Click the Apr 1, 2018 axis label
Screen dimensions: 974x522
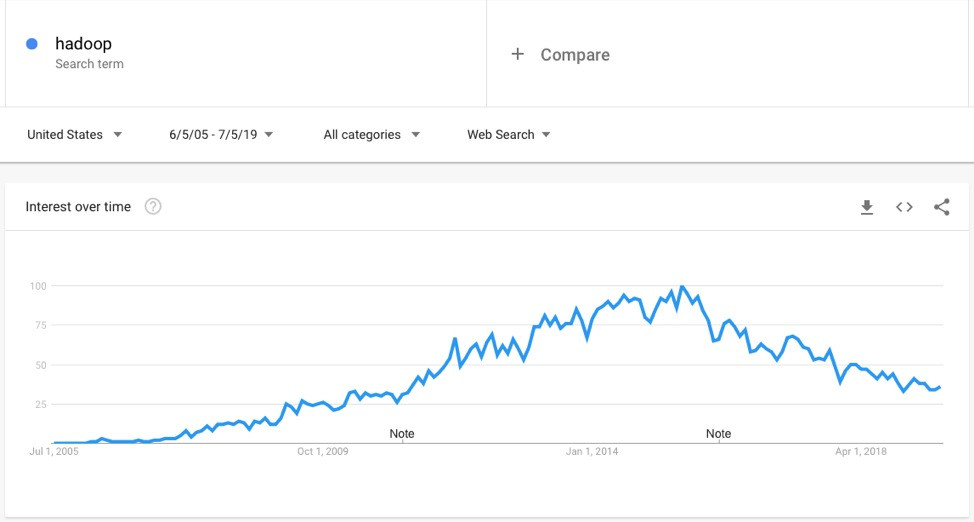(x=861, y=452)
